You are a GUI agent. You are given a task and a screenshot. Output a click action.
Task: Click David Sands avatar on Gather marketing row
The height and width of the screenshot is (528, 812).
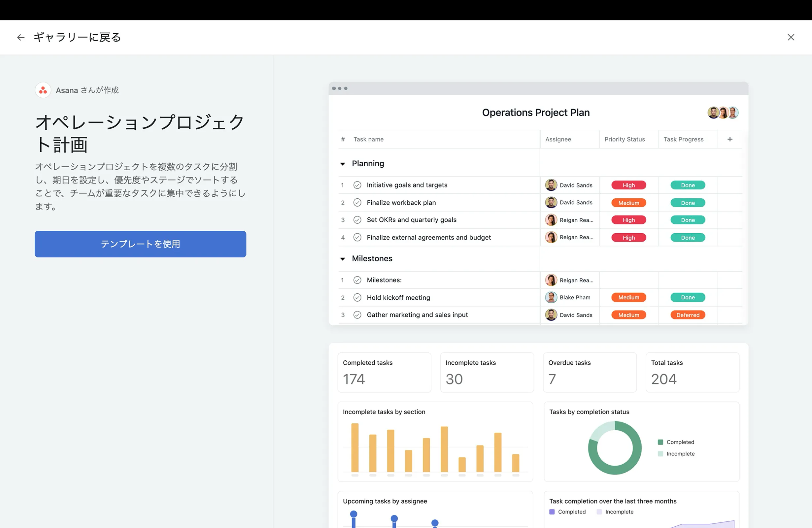pyautogui.click(x=551, y=315)
